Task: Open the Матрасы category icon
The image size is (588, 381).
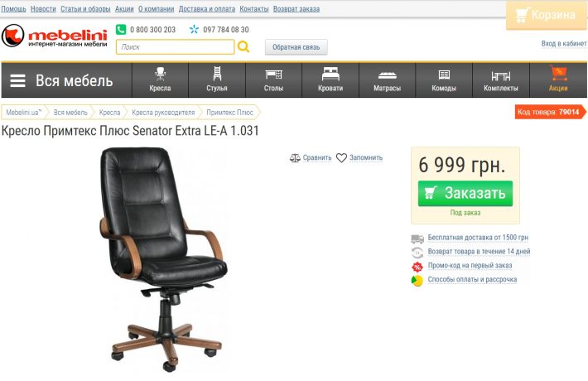Action: click(387, 75)
